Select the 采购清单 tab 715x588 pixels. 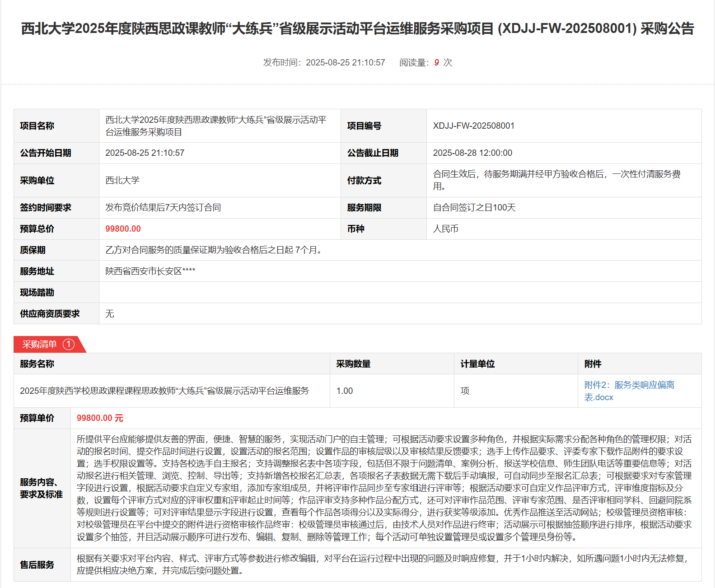[x=40, y=345]
